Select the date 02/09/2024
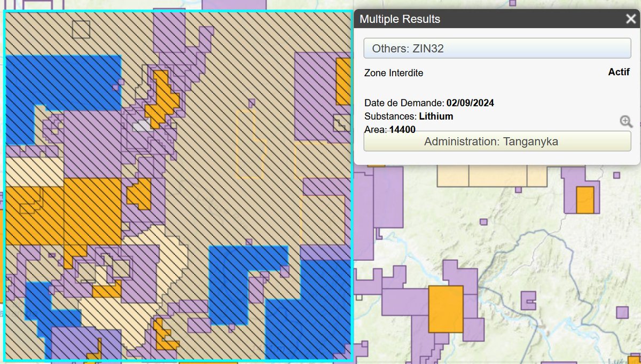The image size is (641, 364). 470,103
